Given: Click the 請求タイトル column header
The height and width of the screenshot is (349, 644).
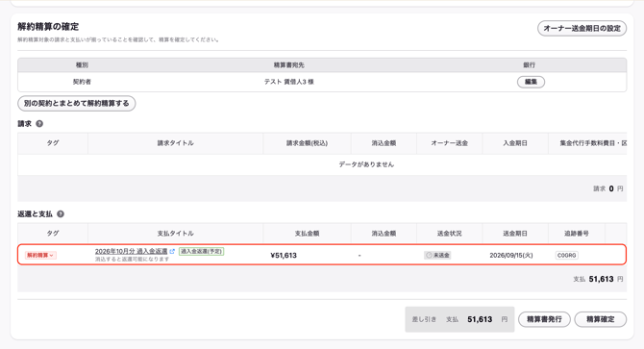Looking at the screenshot, I should click(175, 143).
